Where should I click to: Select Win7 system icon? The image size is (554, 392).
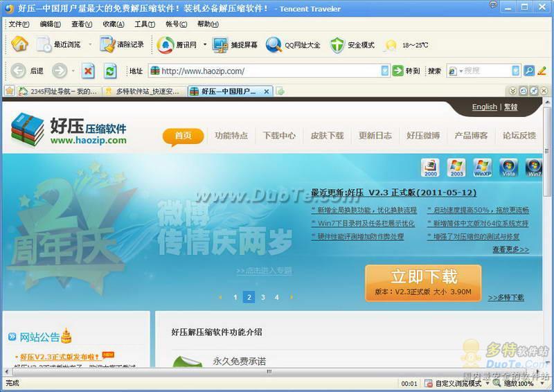pos(533,167)
